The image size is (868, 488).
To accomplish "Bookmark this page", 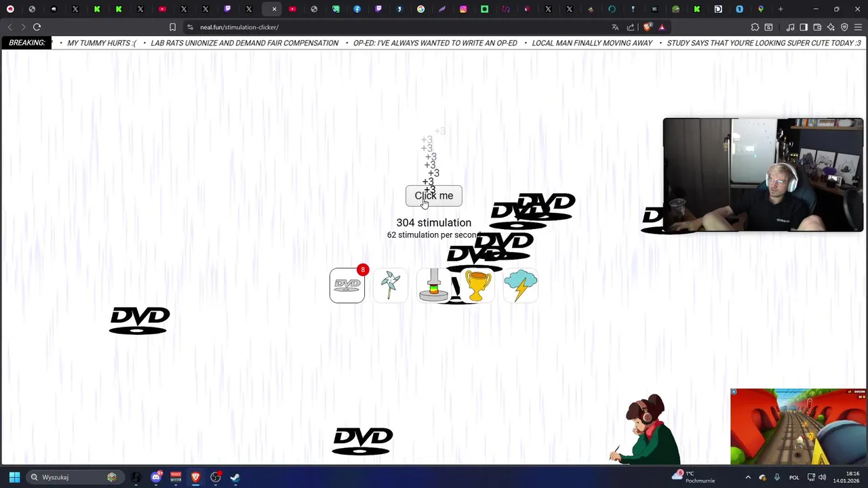I will [172, 27].
